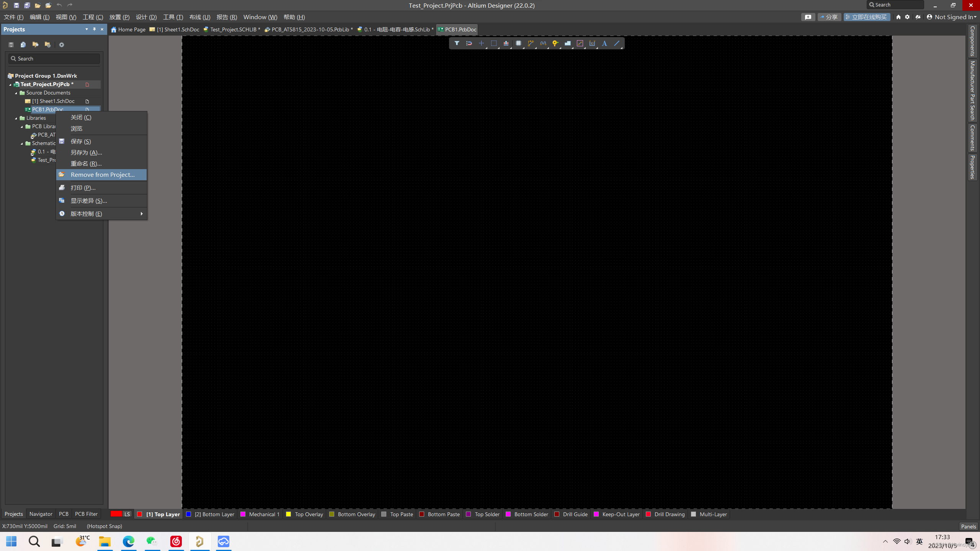The image size is (980, 551).
Task: Toggle the Mechanical 1 layer color box
Action: pyautogui.click(x=243, y=514)
